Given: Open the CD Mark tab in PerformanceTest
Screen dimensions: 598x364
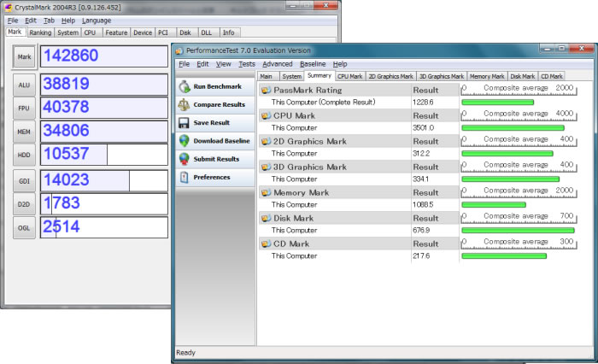Looking at the screenshot, I should click(x=552, y=76).
